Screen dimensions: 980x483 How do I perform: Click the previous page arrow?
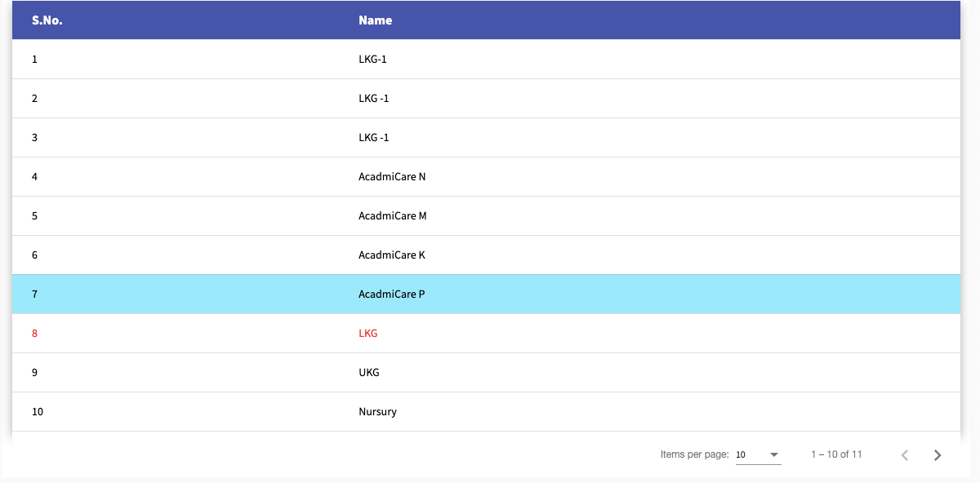(904, 454)
